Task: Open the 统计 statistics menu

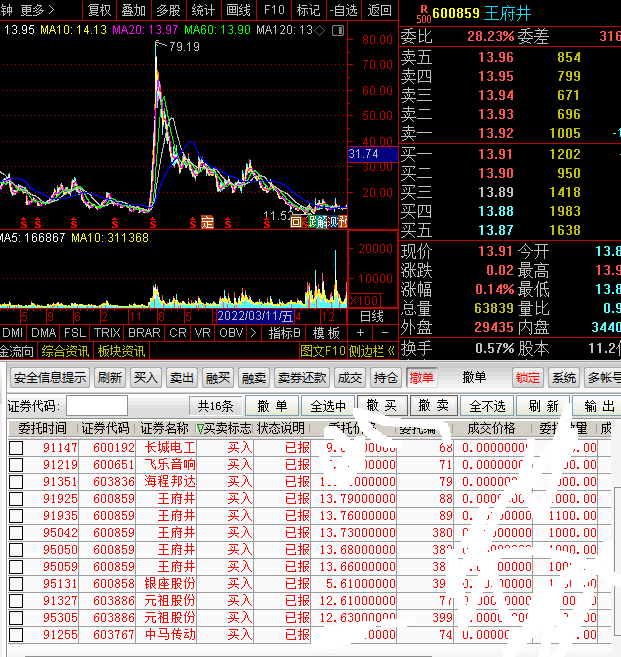Action: pos(203,10)
